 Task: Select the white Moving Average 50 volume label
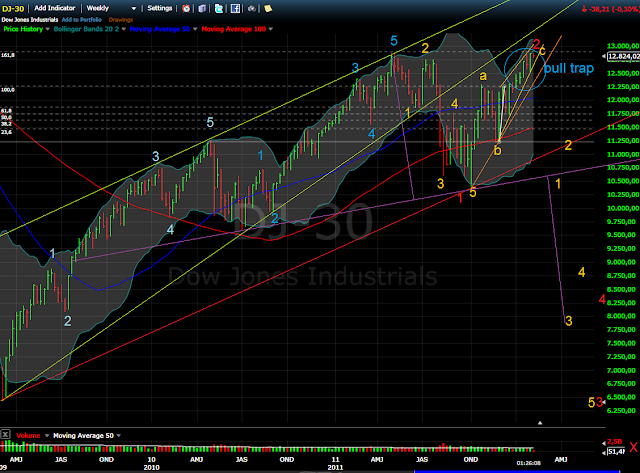click(x=83, y=435)
